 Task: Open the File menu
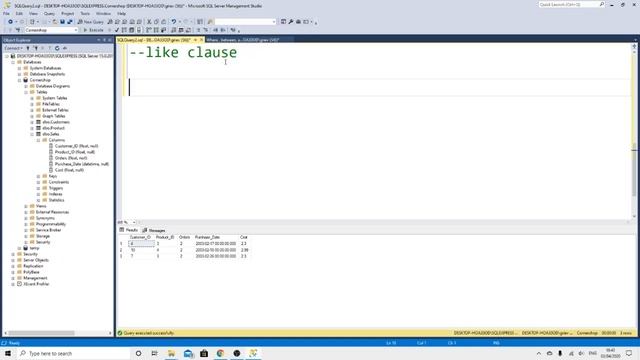tap(6, 13)
